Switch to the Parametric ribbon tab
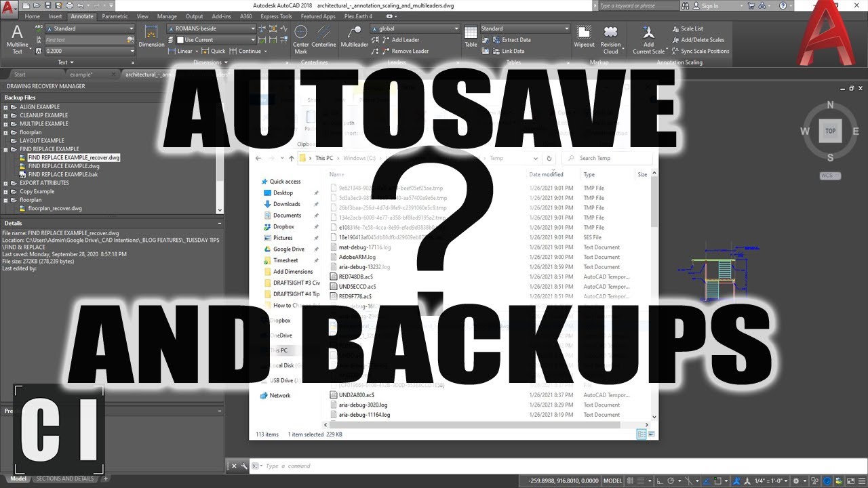The height and width of the screenshot is (488, 868). pos(115,16)
